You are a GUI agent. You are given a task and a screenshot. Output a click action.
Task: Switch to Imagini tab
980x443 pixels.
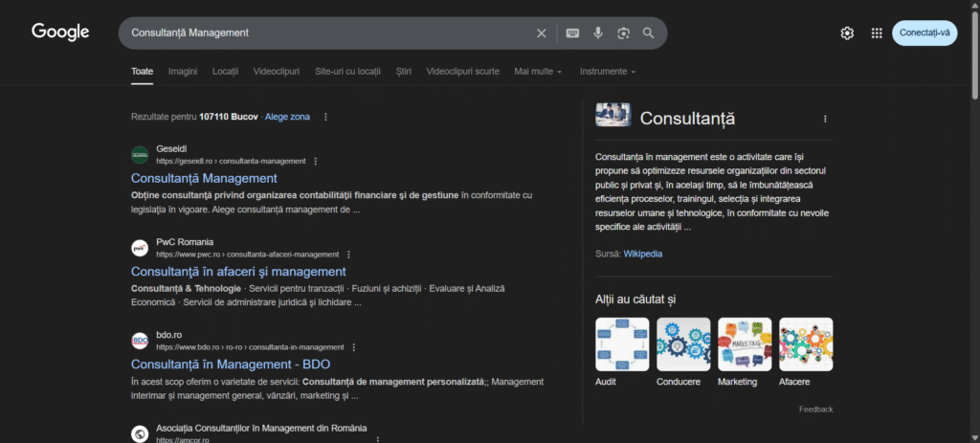pyautogui.click(x=183, y=71)
